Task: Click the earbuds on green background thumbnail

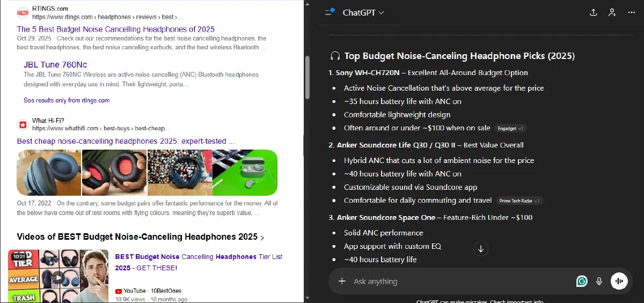Action: click(245, 172)
